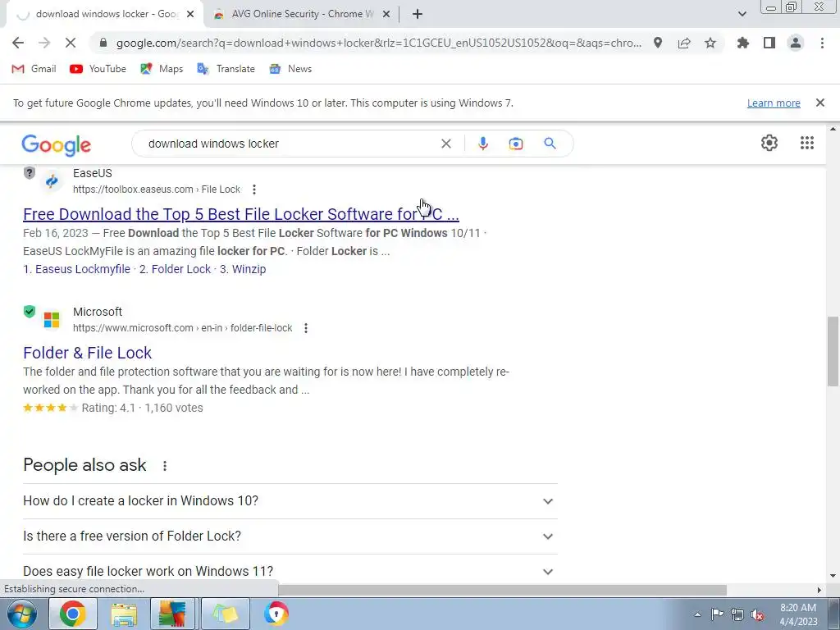The height and width of the screenshot is (630, 840).
Task: Click AVG question-mark rating badge for EaseUS
Action: click(30, 172)
